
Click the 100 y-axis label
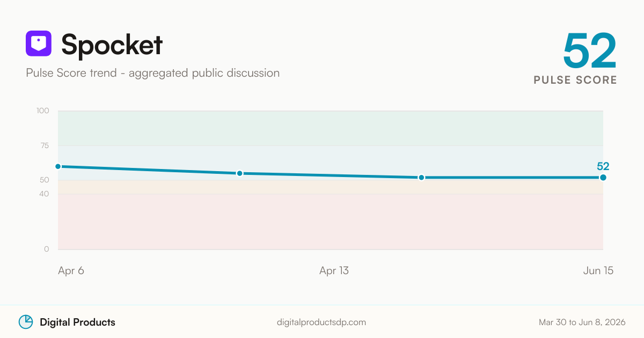tap(43, 111)
